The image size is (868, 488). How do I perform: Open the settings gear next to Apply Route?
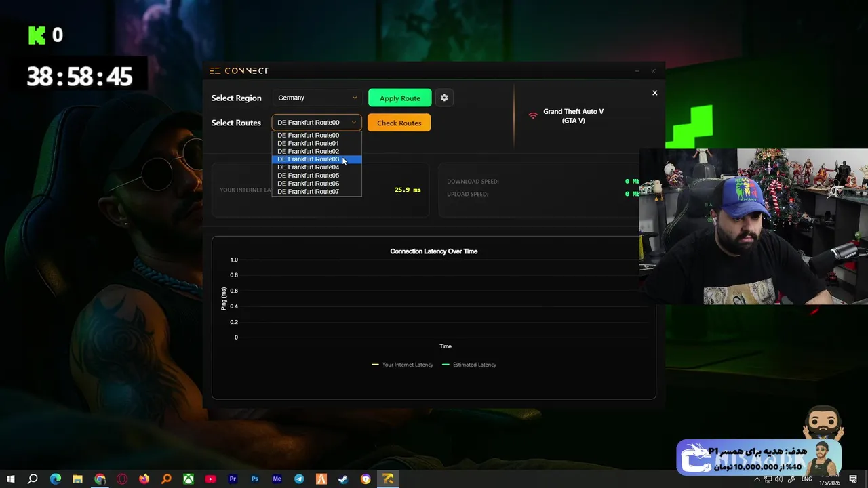(x=444, y=98)
